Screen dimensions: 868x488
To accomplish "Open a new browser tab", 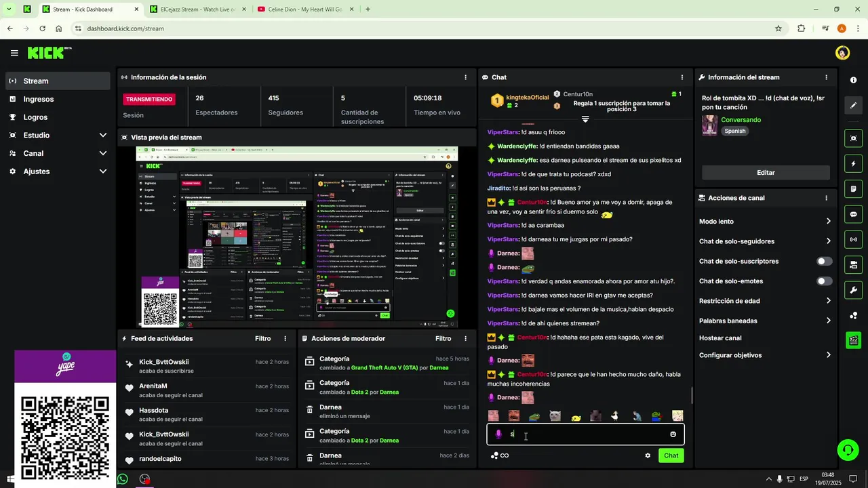I will [368, 9].
